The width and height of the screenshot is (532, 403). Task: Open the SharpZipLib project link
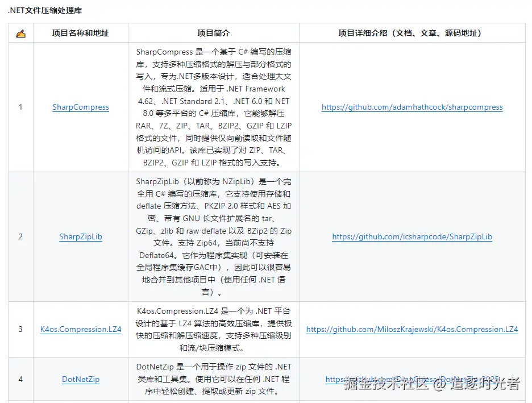coord(81,237)
